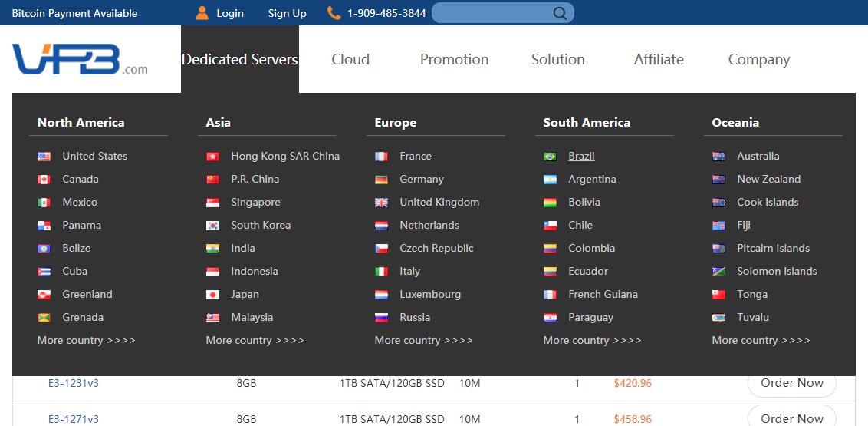Expand More country under North America
The height and width of the screenshot is (426, 868).
(x=87, y=340)
